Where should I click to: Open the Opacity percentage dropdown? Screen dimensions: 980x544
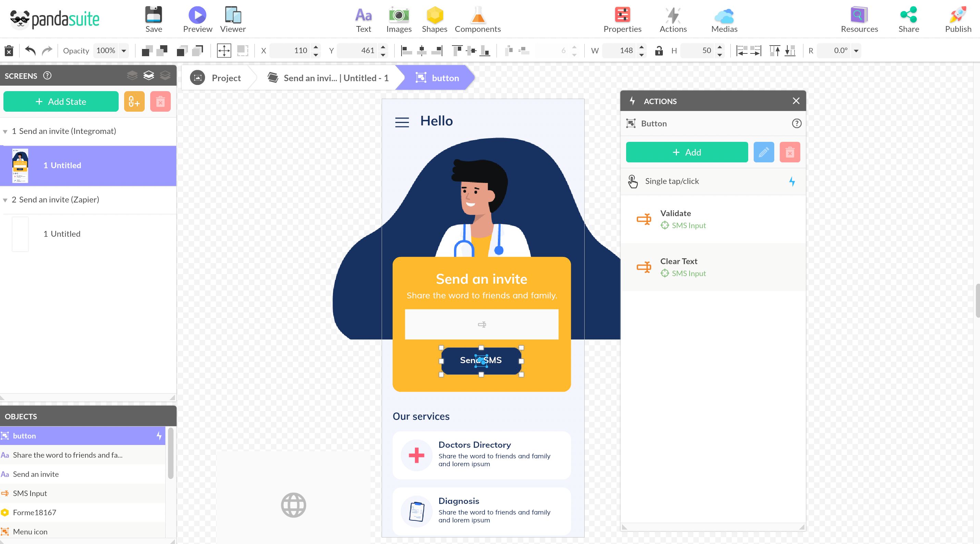point(124,51)
